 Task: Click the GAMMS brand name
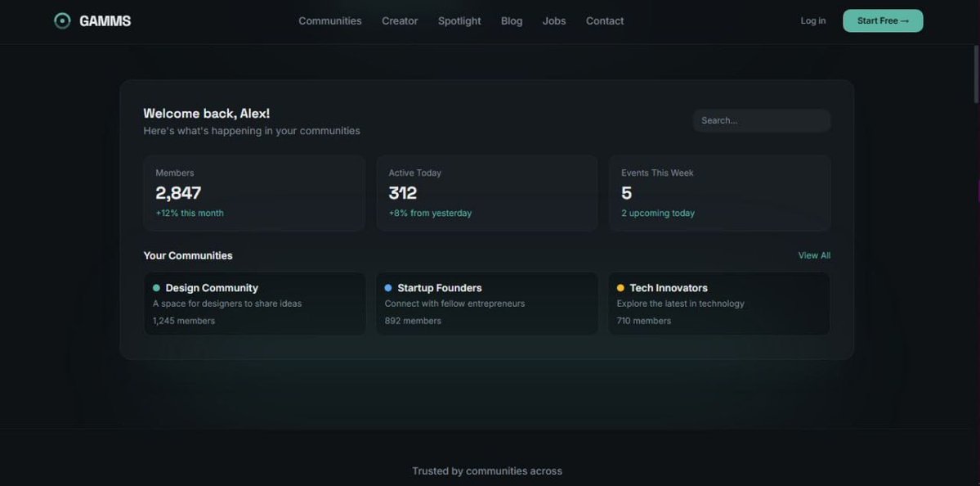pos(105,20)
